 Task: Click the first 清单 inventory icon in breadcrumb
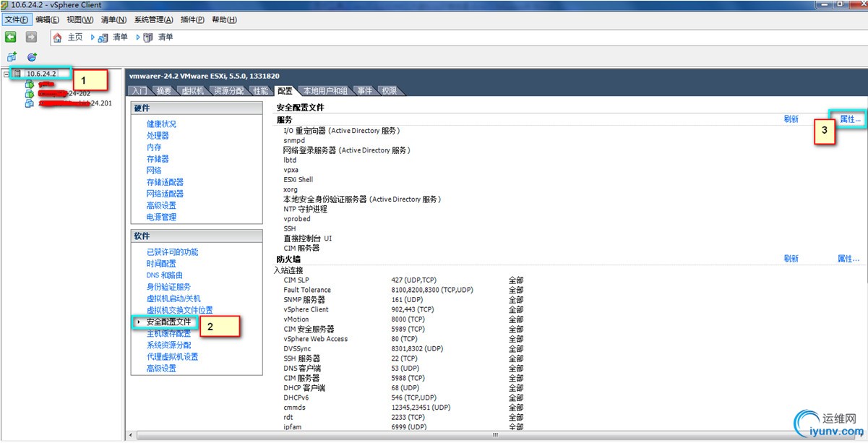pyautogui.click(x=103, y=37)
